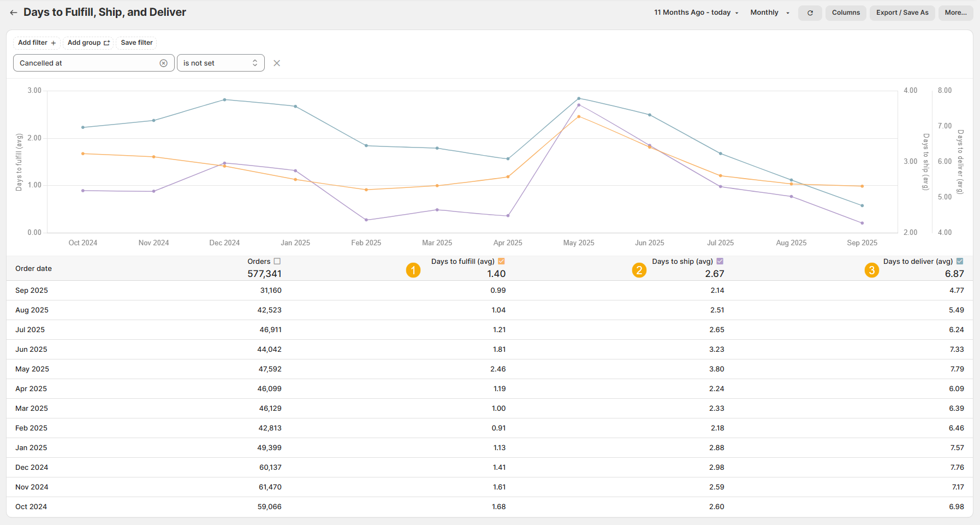Click the Save filter button

click(136, 43)
